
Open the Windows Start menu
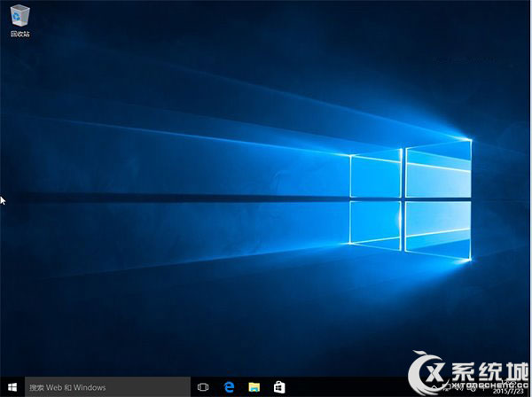pos(12,387)
